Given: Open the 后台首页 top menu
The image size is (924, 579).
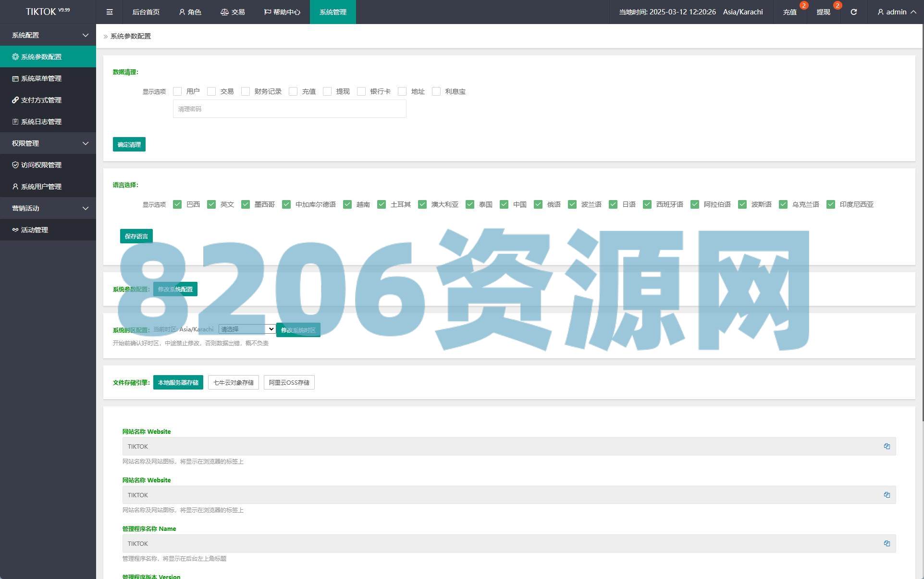Looking at the screenshot, I should (146, 12).
